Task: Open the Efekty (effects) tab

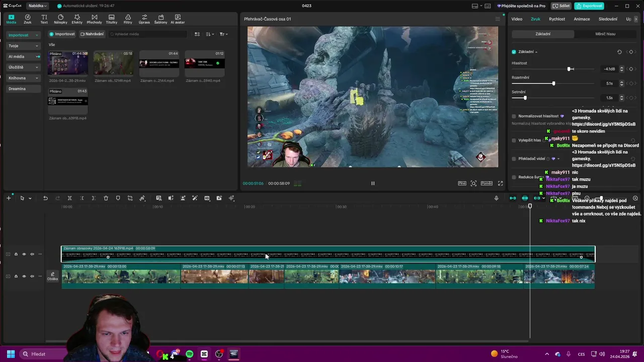Action: (77, 19)
